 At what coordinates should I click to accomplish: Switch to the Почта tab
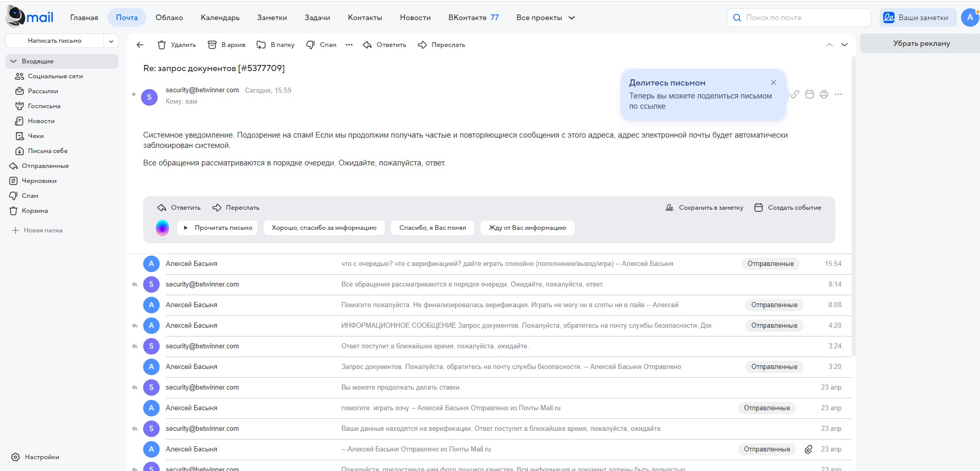coord(127,18)
